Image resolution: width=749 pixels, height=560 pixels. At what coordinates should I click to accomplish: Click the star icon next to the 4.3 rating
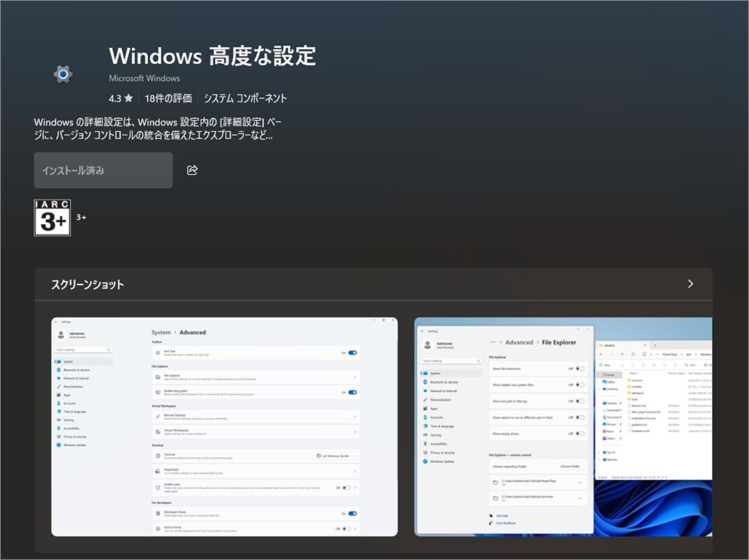128,99
